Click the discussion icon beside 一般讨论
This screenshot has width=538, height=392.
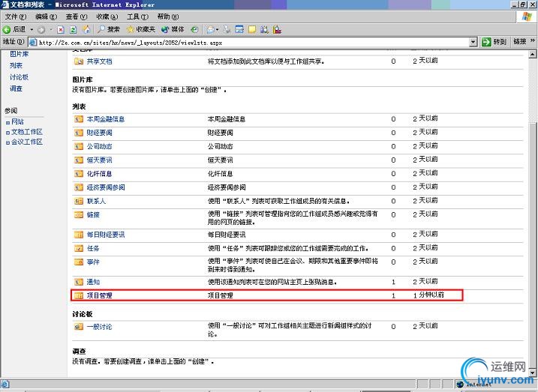(x=79, y=327)
